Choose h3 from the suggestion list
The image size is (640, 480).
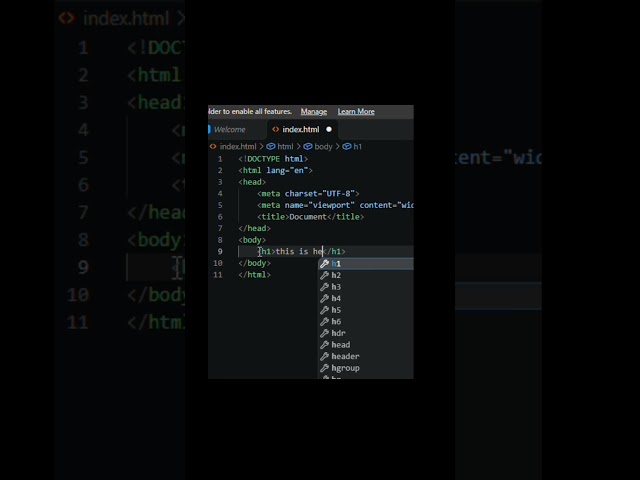tap(366, 287)
